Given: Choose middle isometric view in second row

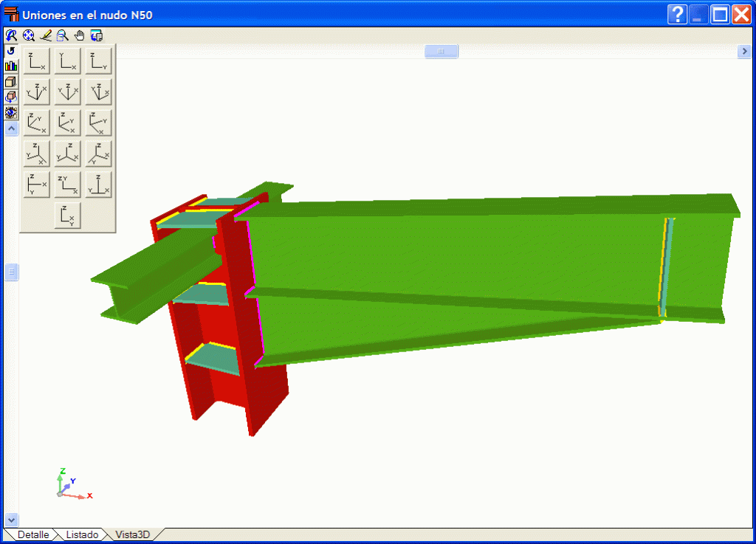Looking at the screenshot, I should coord(67,92).
